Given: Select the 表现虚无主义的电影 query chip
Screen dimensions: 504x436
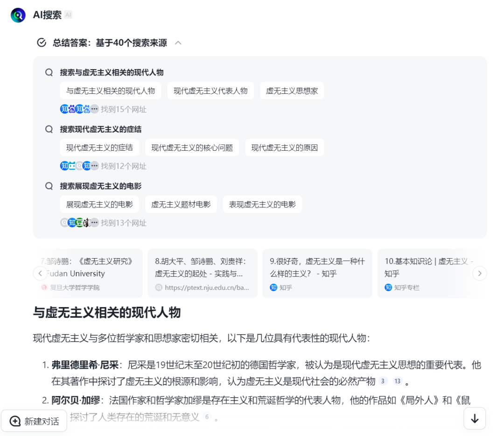Looking at the screenshot, I should point(262,204).
